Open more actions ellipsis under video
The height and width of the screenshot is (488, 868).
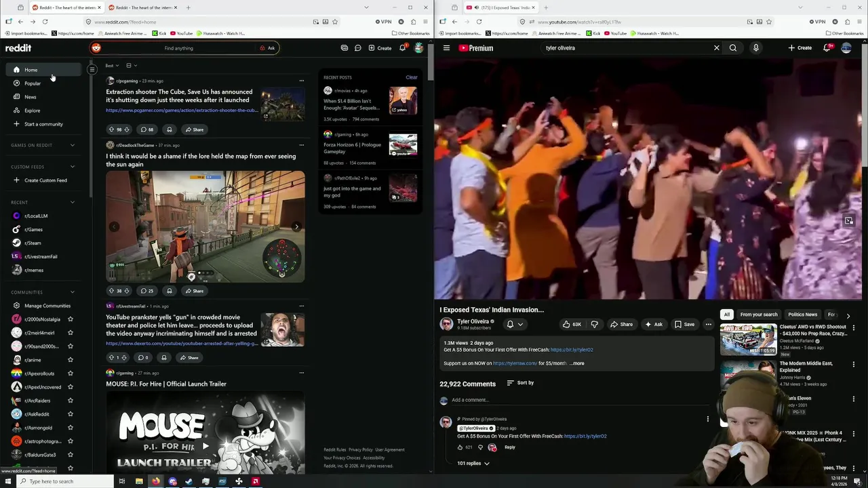pos(708,325)
